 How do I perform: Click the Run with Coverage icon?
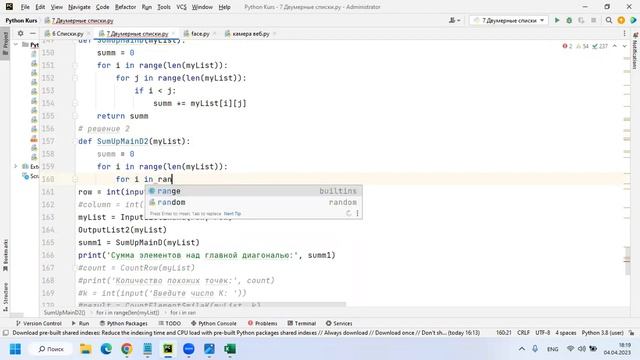[x=581, y=20]
